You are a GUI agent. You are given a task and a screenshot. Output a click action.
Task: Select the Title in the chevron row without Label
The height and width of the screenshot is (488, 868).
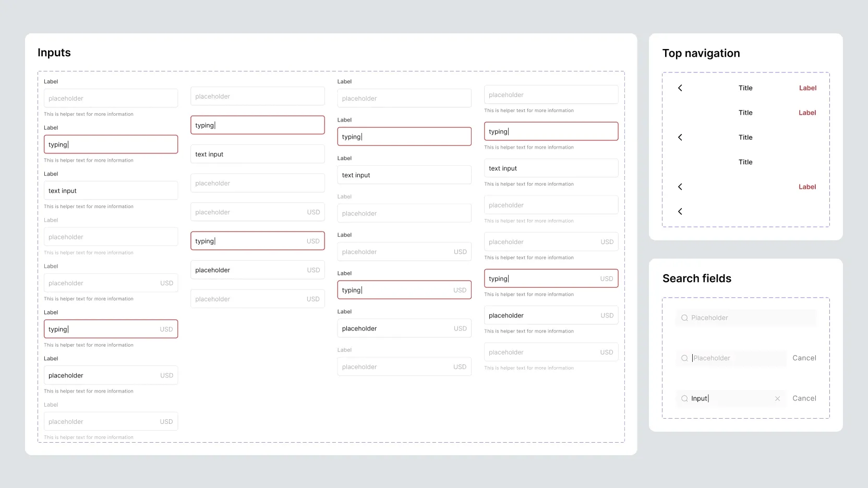(x=745, y=138)
